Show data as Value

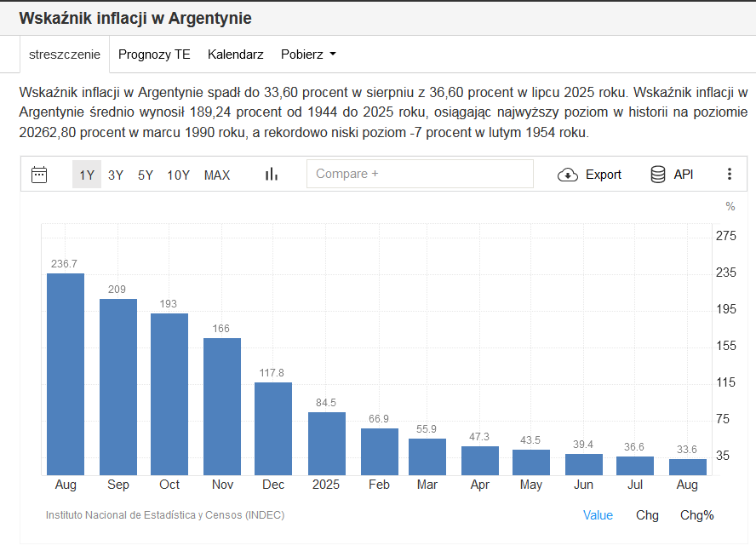click(598, 515)
